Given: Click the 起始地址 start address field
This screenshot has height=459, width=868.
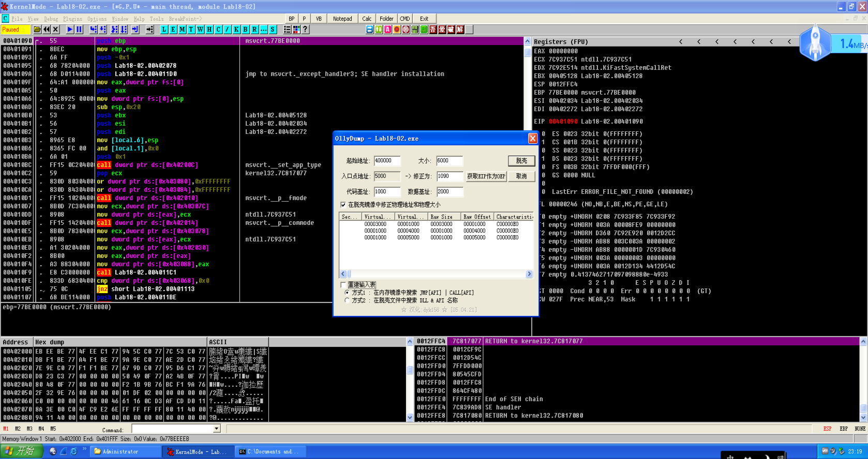Looking at the screenshot, I should click(x=387, y=161).
